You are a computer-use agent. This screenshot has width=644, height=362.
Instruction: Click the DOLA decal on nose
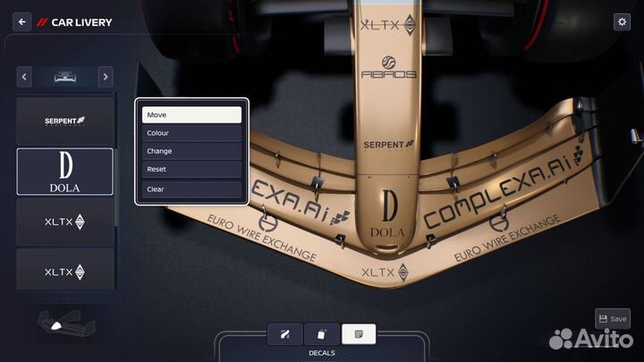[387, 214]
